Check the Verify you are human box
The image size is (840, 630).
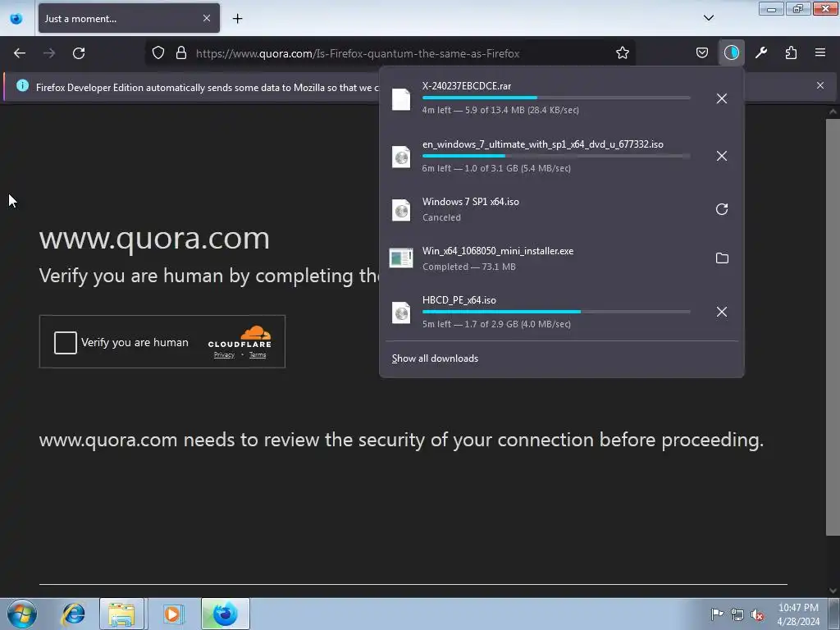(66, 343)
